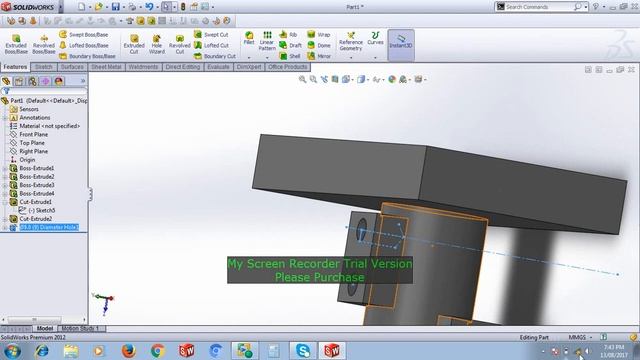Switch to the Surfaces tab

point(72,67)
